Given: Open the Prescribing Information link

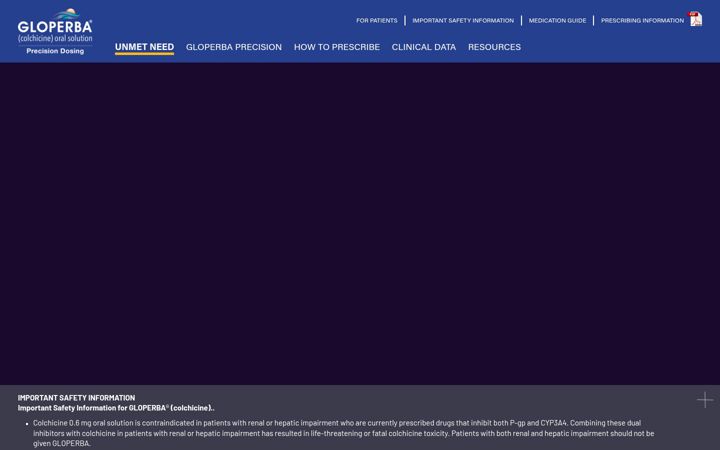Looking at the screenshot, I should click(x=642, y=20).
